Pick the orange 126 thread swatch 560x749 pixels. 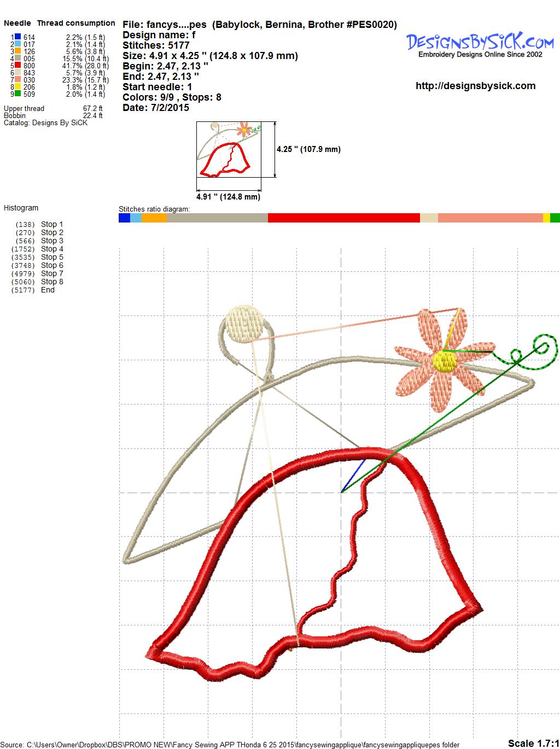[x=18, y=51]
